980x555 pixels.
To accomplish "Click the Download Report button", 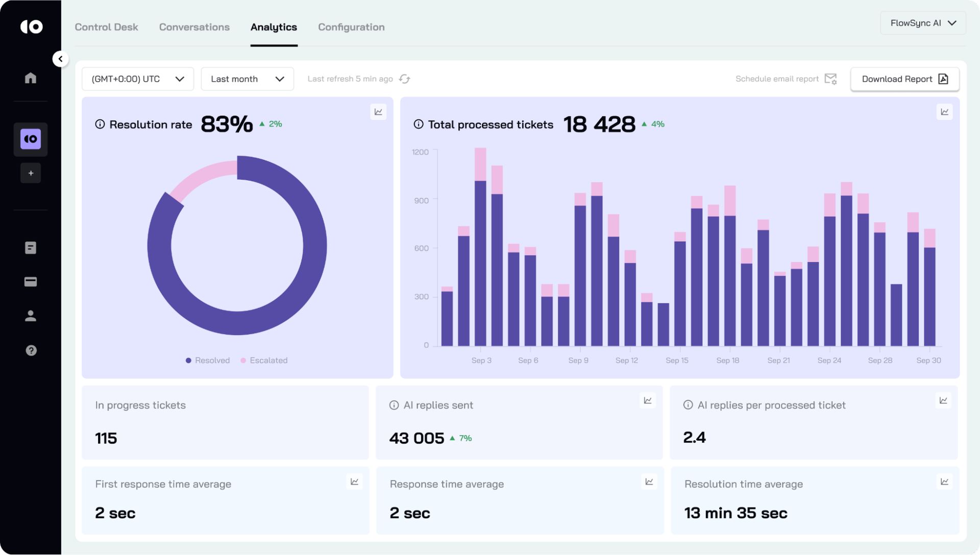I will (905, 79).
